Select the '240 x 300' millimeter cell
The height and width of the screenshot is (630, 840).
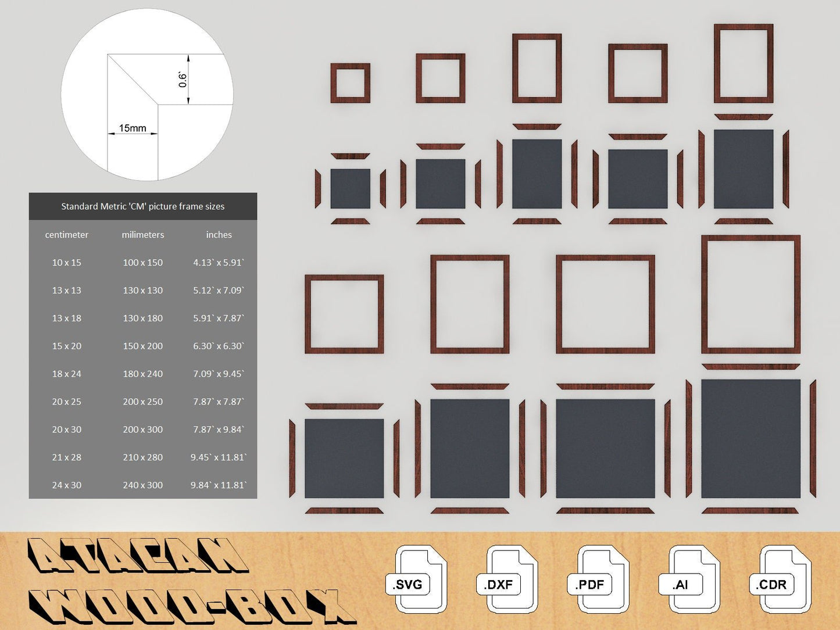[143, 485]
